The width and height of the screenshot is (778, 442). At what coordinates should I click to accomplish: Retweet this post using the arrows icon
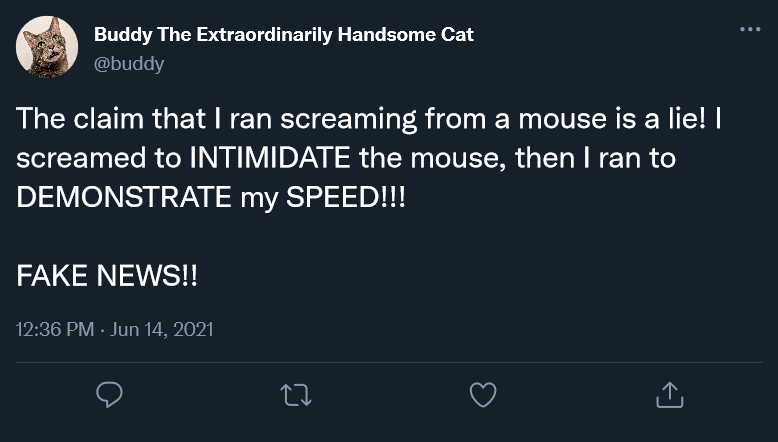pyautogui.click(x=296, y=395)
